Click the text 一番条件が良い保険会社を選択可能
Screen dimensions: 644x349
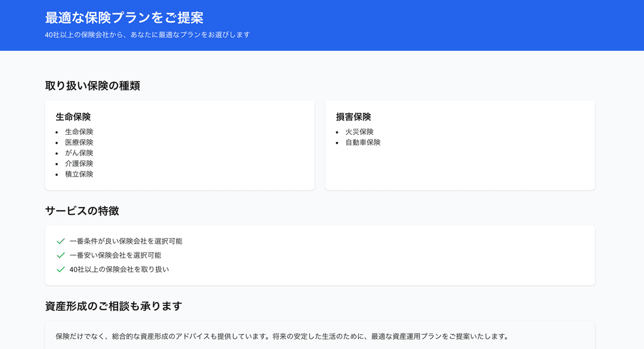click(126, 241)
